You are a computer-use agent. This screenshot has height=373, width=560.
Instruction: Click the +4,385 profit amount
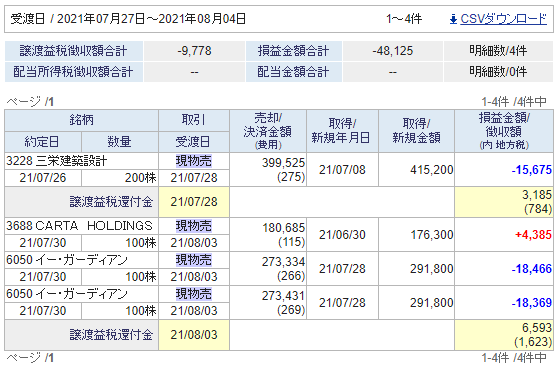[533, 235]
